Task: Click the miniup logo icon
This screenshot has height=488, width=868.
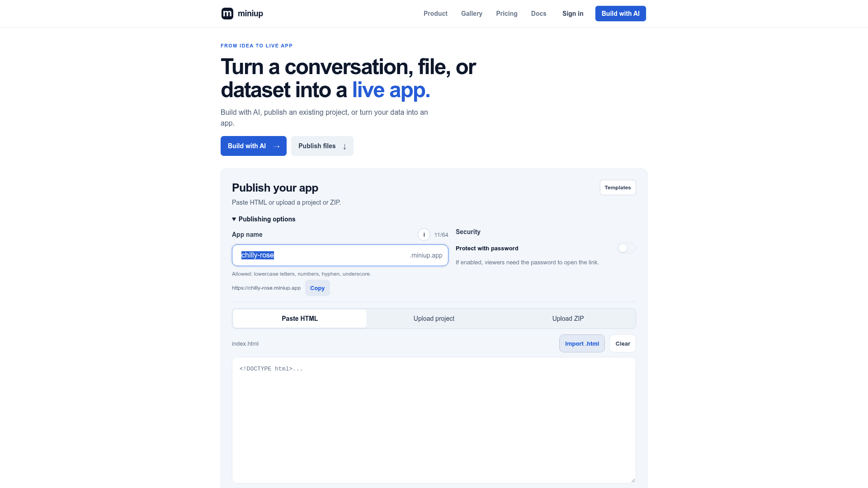Action: pos(227,14)
